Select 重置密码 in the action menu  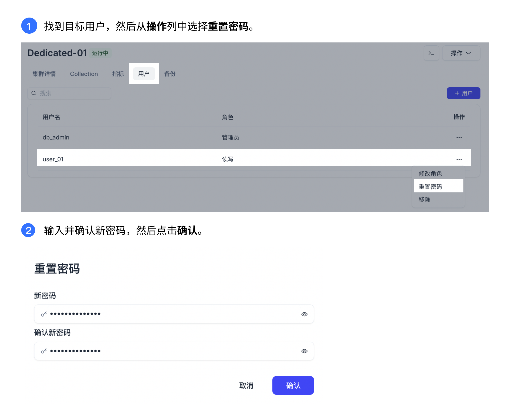[431, 186]
